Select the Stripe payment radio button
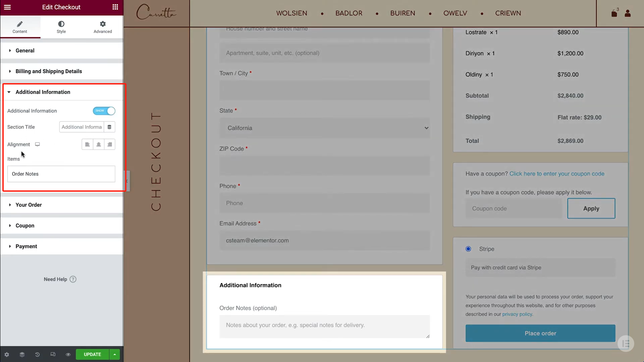The height and width of the screenshot is (362, 644). tap(468, 249)
